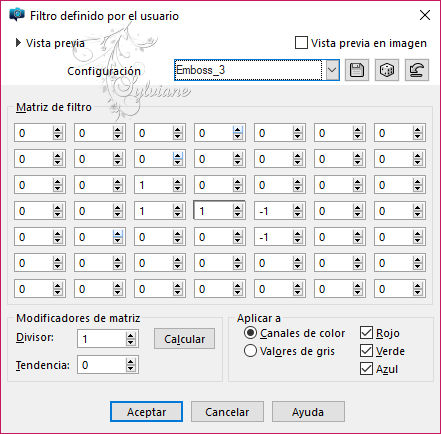Click the Divisor input field
Screen dimensions: 441x434
coord(102,339)
